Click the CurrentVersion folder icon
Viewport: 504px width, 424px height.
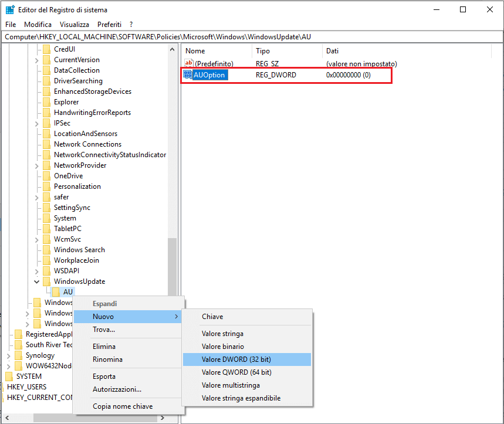(x=46, y=60)
